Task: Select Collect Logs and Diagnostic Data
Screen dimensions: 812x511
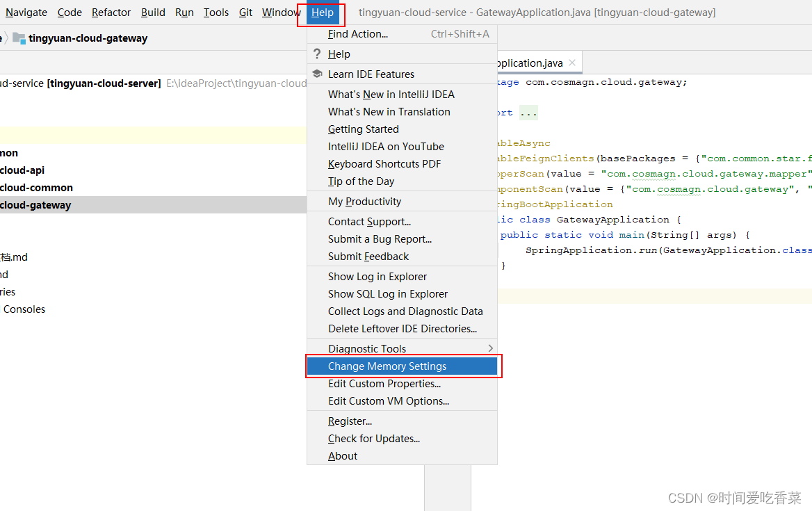Action: coord(405,311)
